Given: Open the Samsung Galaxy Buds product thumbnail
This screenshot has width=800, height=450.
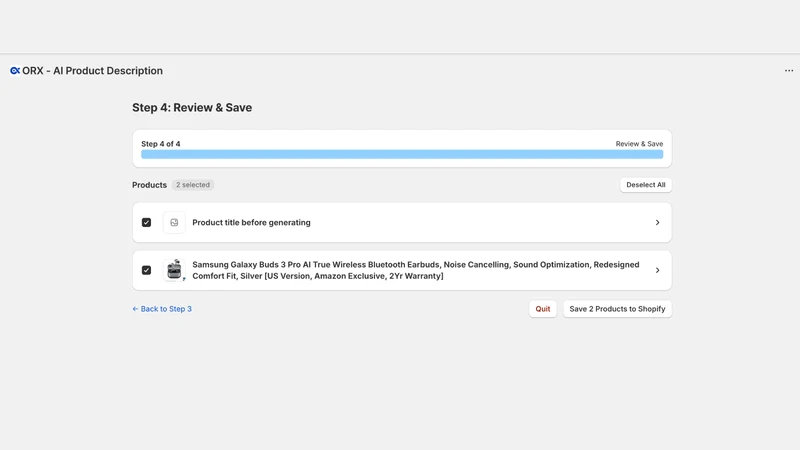Looking at the screenshot, I should pyautogui.click(x=174, y=270).
